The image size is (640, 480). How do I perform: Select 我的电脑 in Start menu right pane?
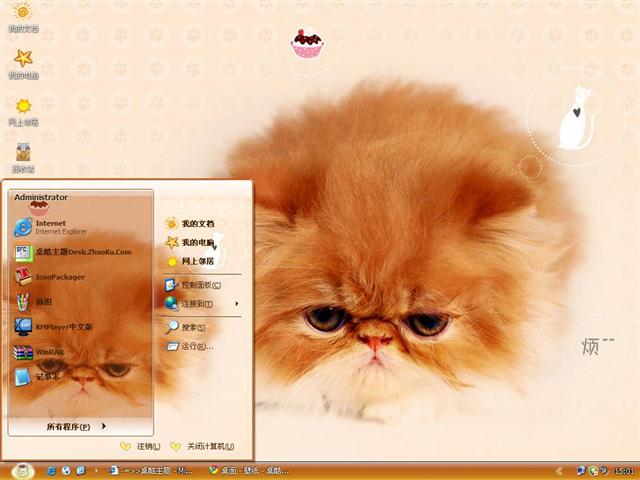tap(190, 242)
